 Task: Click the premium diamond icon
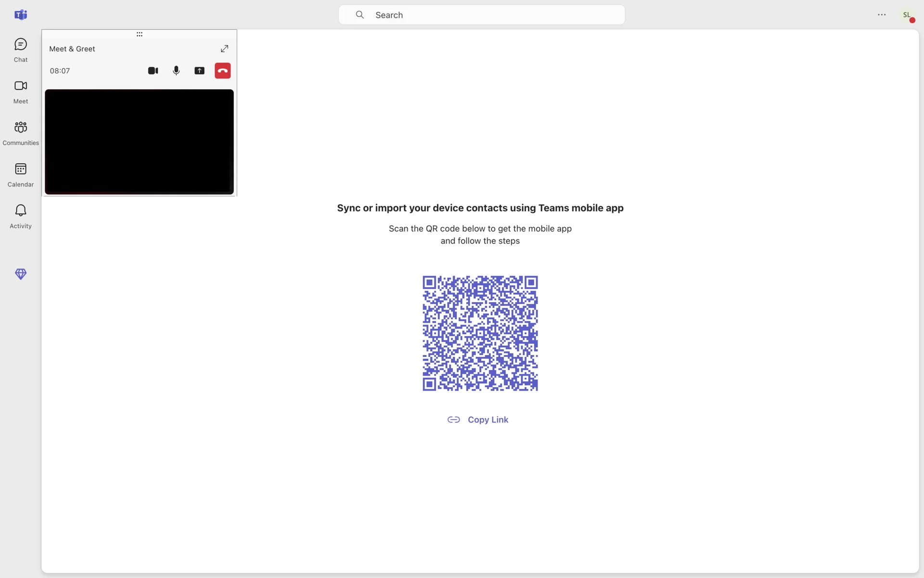pos(21,274)
